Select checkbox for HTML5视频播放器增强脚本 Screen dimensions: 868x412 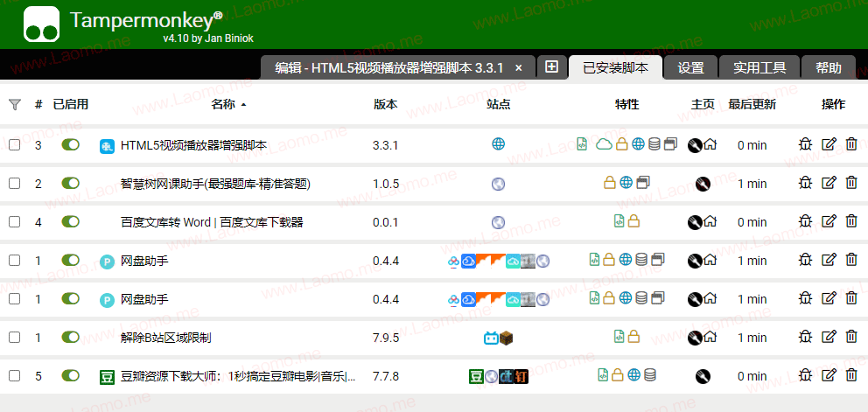tap(14, 145)
